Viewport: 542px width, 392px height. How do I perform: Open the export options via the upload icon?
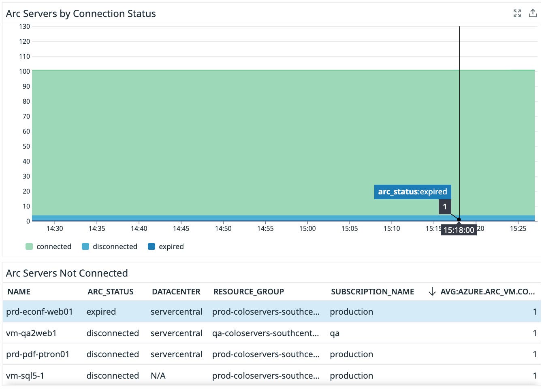533,13
